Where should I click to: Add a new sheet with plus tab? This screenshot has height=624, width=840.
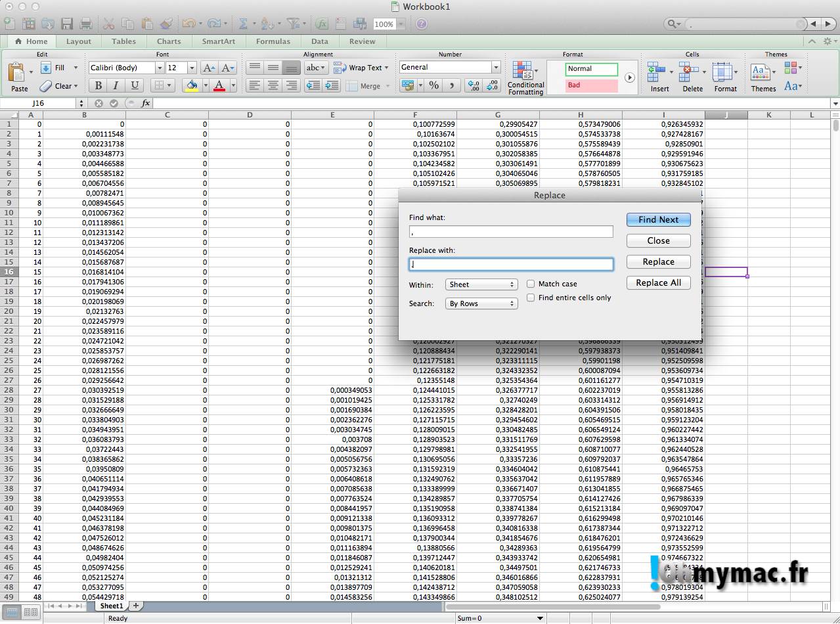pyautogui.click(x=136, y=606)
